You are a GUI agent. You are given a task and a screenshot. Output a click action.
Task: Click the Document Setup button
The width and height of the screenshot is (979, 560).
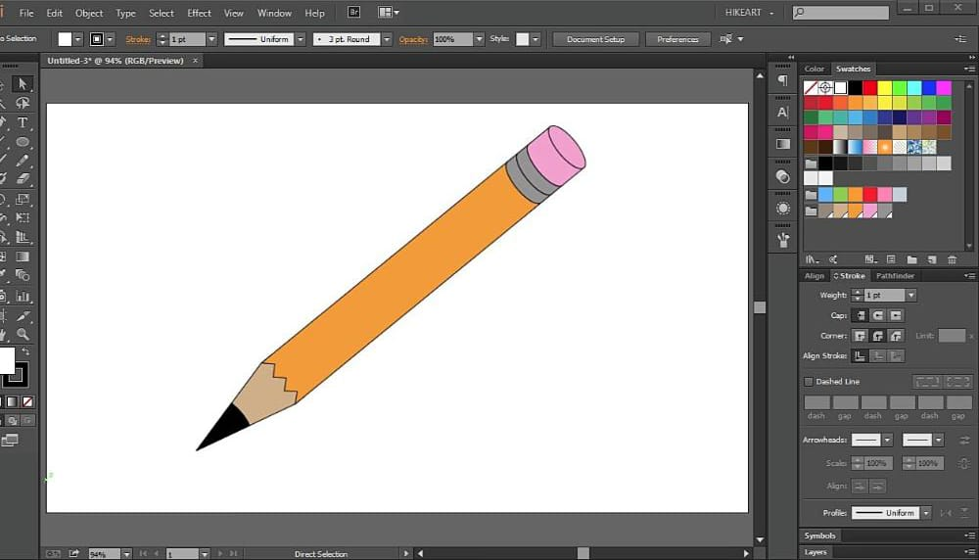(x=595, y=39)
